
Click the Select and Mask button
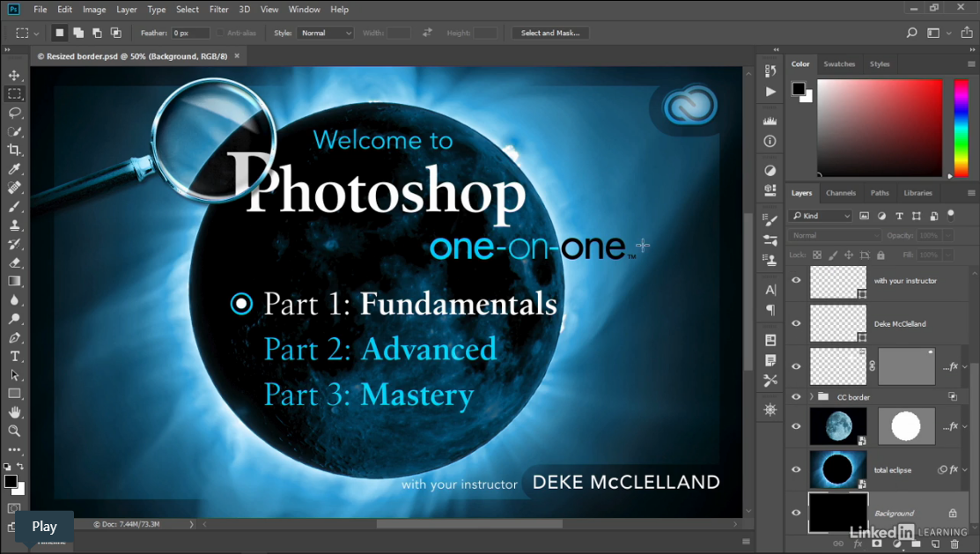pyautogui.click(x=550, y=33)
